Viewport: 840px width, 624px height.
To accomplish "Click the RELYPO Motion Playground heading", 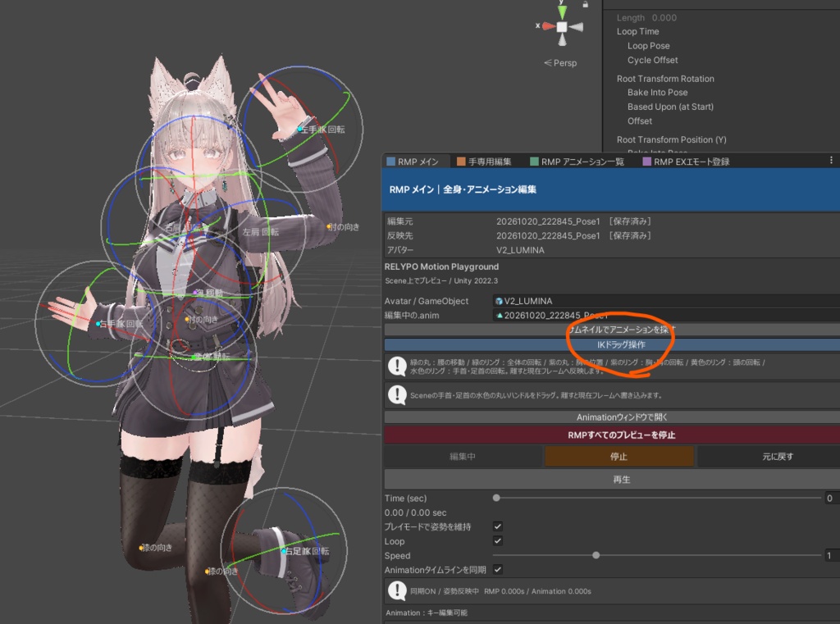I will (441, 266).
